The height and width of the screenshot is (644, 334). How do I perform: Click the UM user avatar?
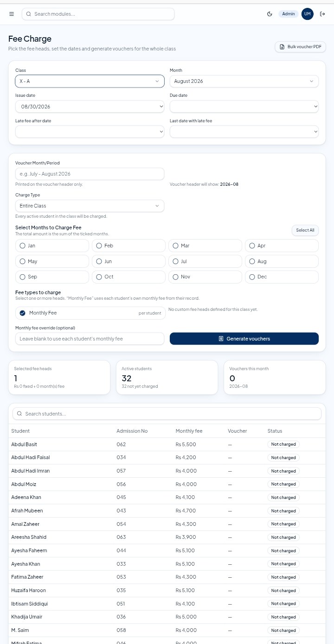[x=307, y=14]
